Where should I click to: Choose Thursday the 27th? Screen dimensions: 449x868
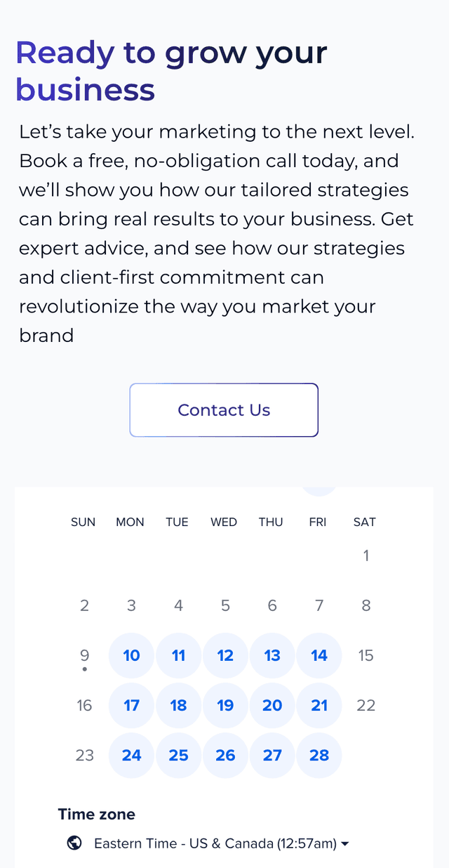pos(272,755)
